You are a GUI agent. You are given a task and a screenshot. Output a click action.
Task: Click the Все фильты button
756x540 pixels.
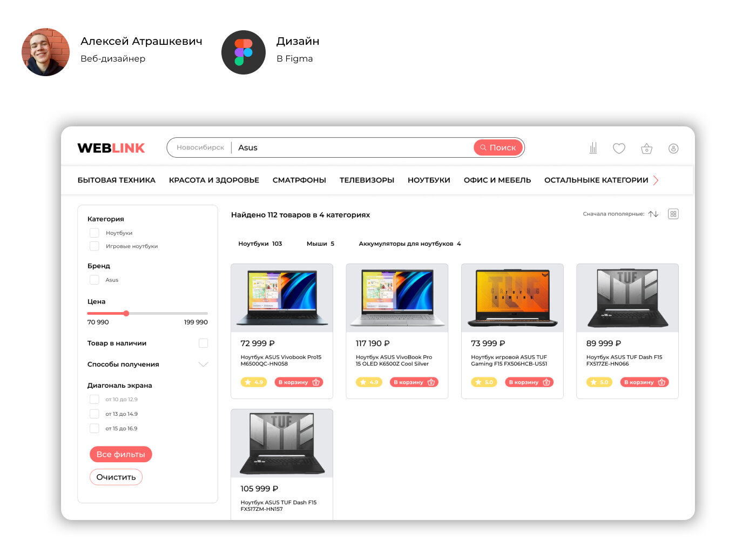point(121,454)
